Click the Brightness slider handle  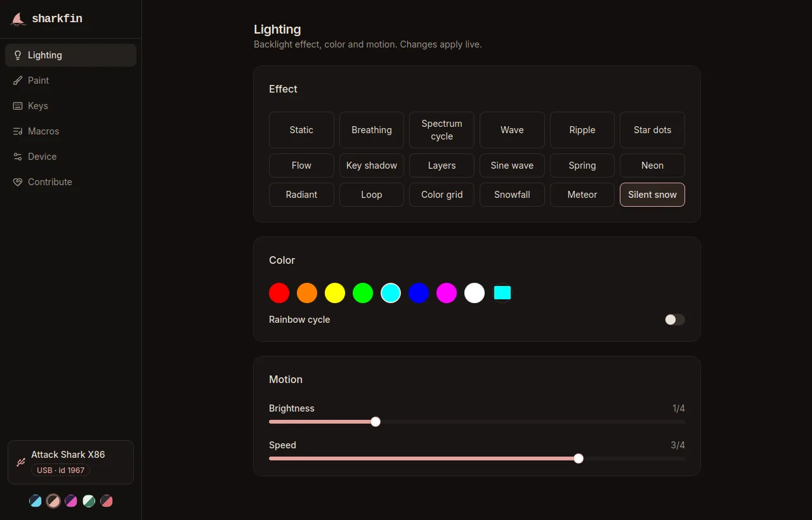[x=376, y=422]
